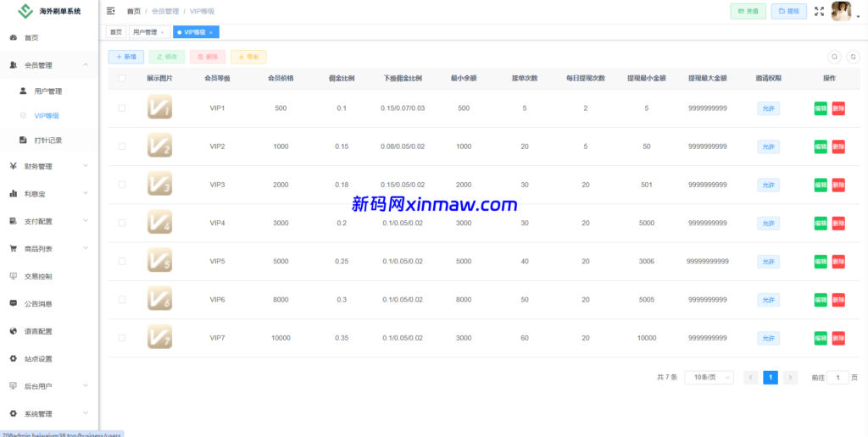This screenshot has height=437, width=868.
Task: Click the 首页 dashboard icon in sidebar
Action: [x=14, y=37]
